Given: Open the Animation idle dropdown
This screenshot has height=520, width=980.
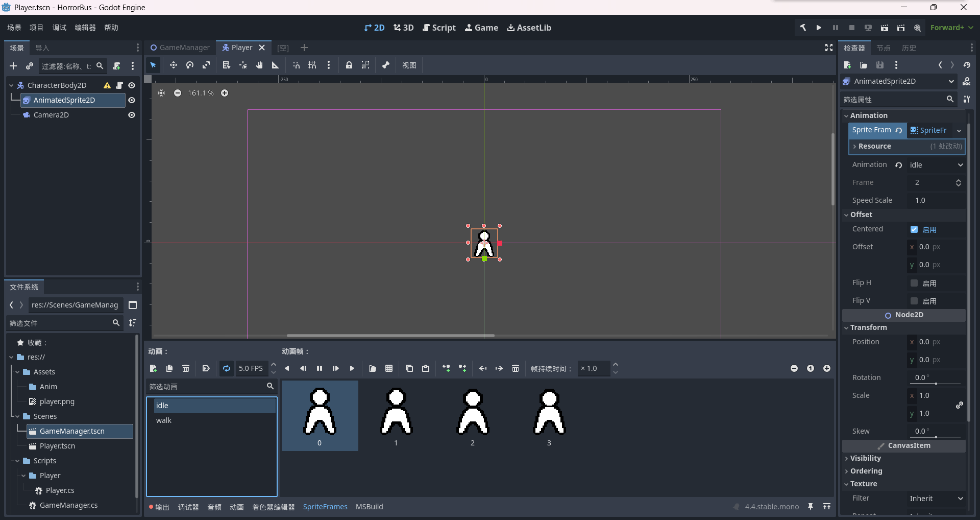Looking at the screenshot, I should coord(937,165).
